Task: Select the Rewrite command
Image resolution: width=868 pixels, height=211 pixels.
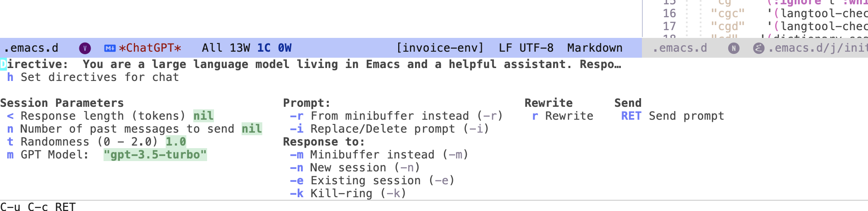Action: point(563,116)
